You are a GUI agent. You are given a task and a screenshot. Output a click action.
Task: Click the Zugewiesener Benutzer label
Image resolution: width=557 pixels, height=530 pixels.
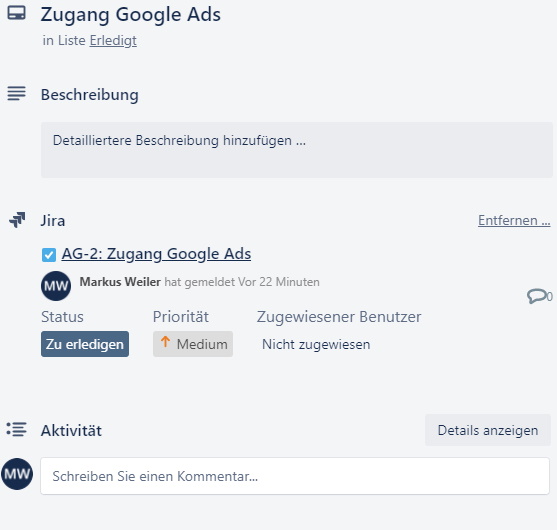click(339, 317)
